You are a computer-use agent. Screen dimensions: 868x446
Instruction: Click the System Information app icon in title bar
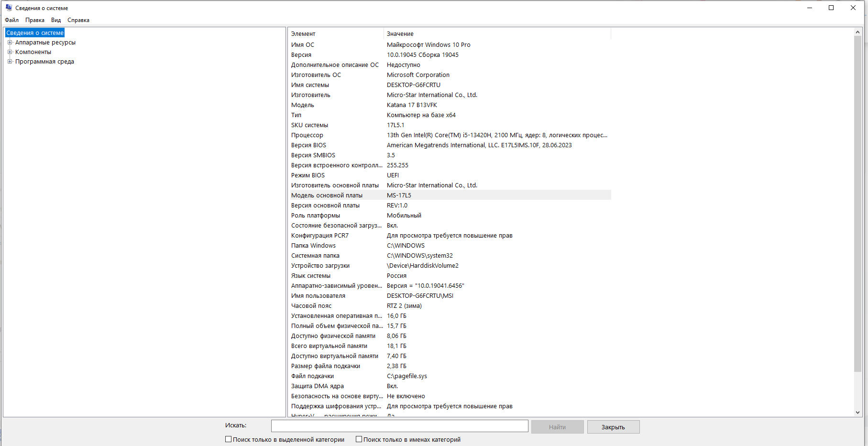point(9,8)
